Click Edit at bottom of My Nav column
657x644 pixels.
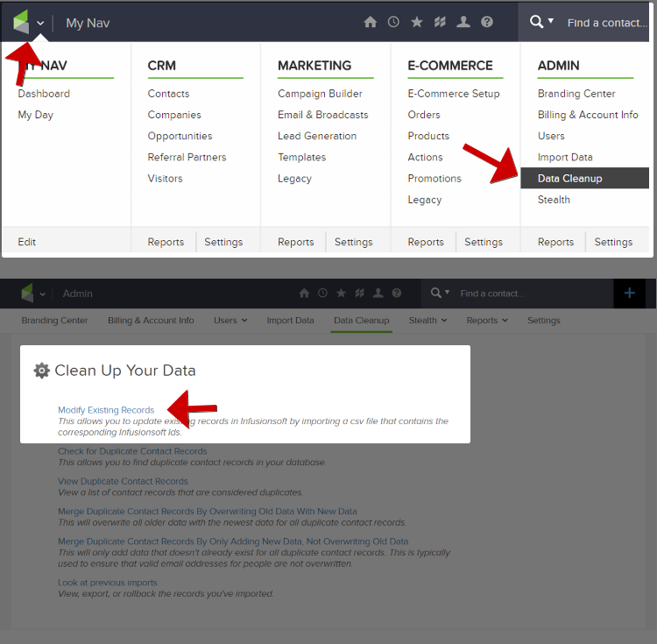27,242
